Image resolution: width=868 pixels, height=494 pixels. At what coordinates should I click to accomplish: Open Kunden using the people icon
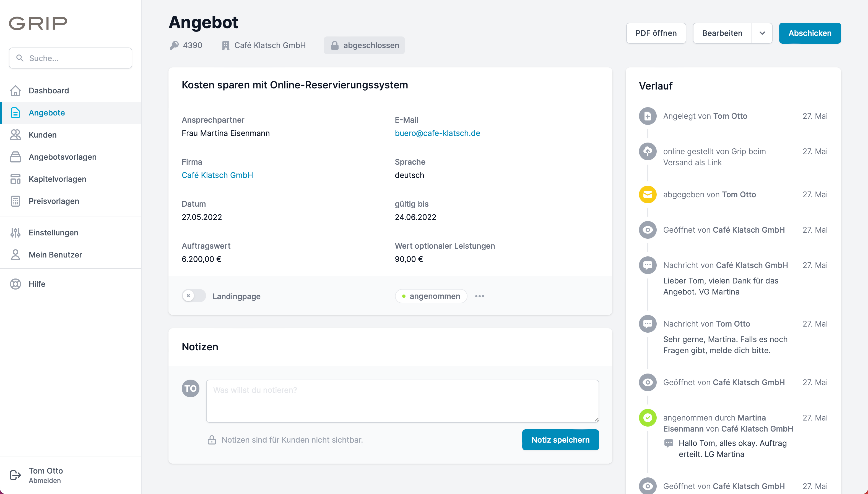coord(15,135)
